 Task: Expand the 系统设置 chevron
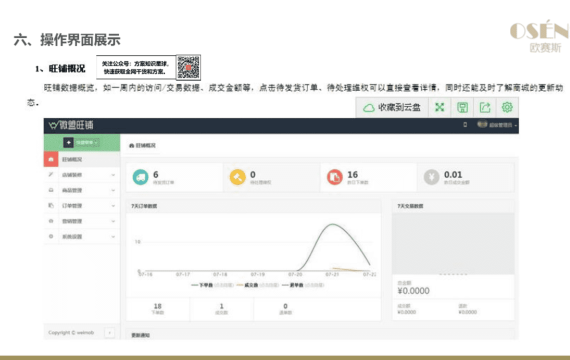[113, 236]
